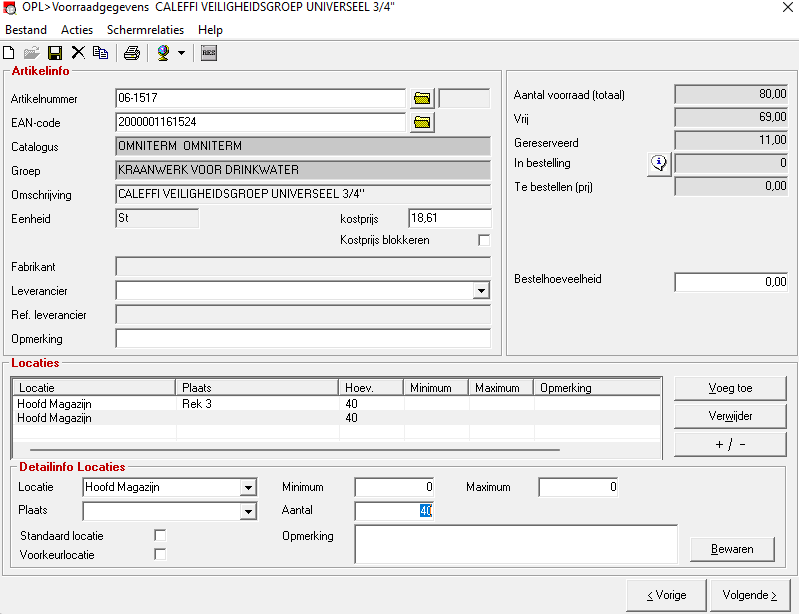Click the kostprijs field showing 18,61

450,218
